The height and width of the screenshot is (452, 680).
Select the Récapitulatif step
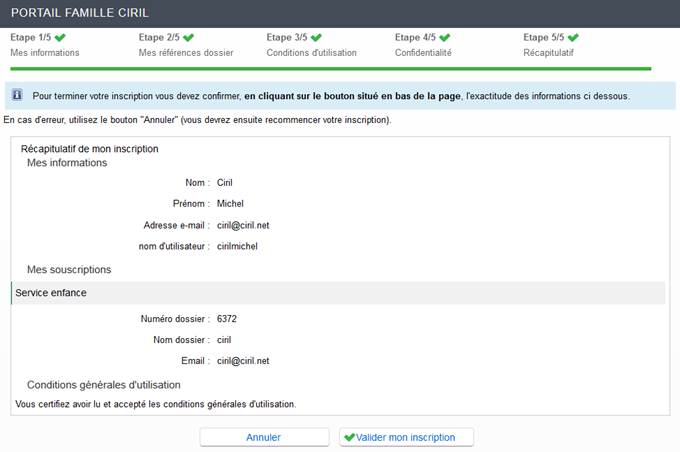(x=548, y=52)
